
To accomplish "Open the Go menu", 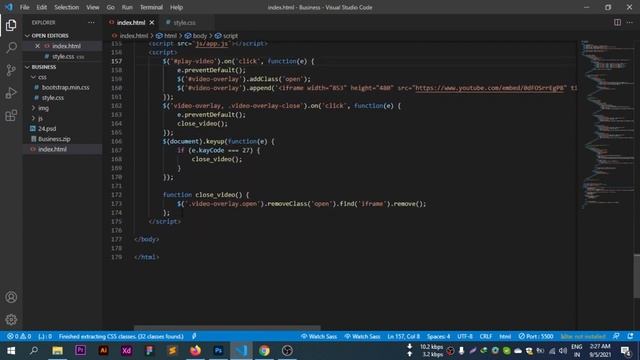I will [x=111, y=7].
